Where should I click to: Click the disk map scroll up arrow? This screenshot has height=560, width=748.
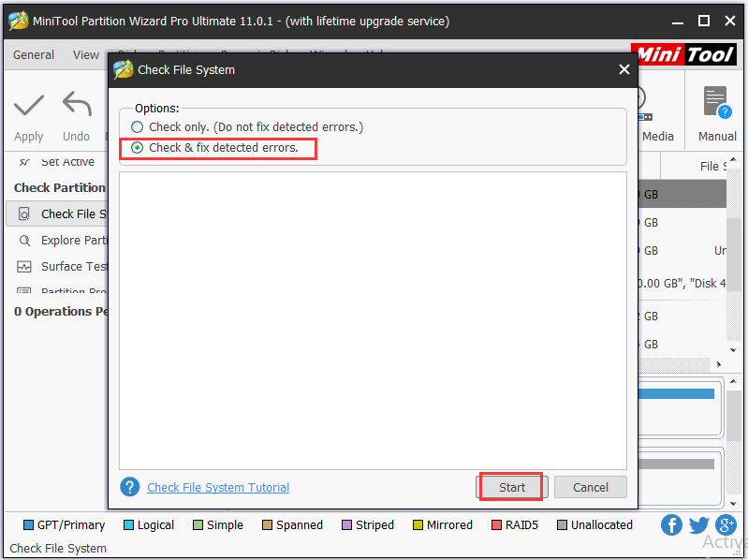[x=733, y=381]
